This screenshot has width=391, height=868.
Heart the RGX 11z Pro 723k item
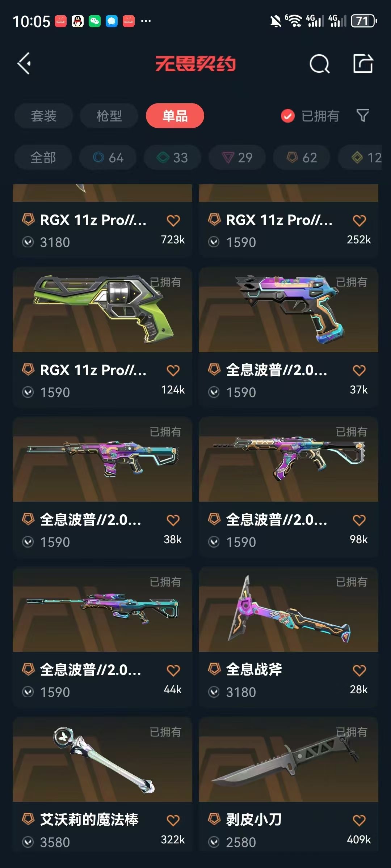click(x=173, y=220)
